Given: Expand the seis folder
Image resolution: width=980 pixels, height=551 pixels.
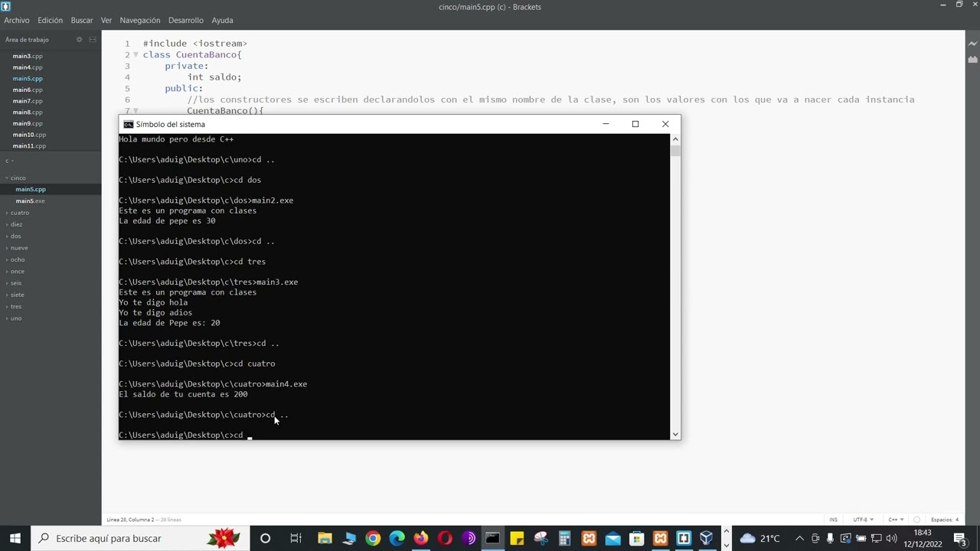Looking at the screenshot, I should tap(15, 283).
